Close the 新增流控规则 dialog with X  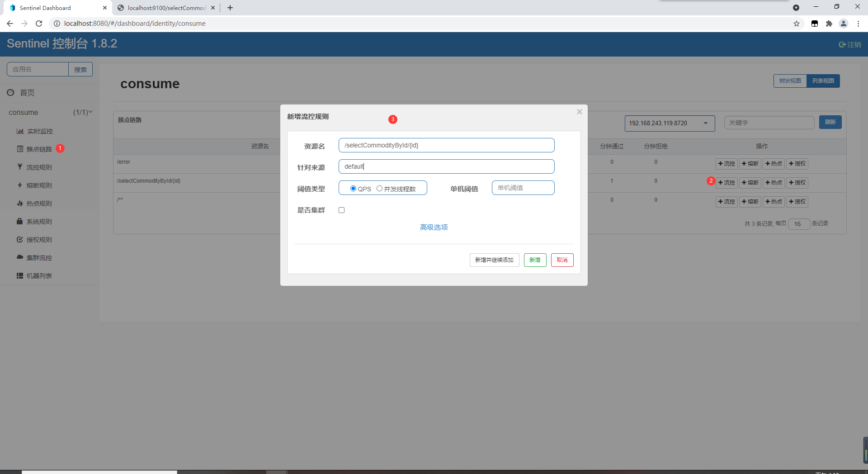pos(579,112)
